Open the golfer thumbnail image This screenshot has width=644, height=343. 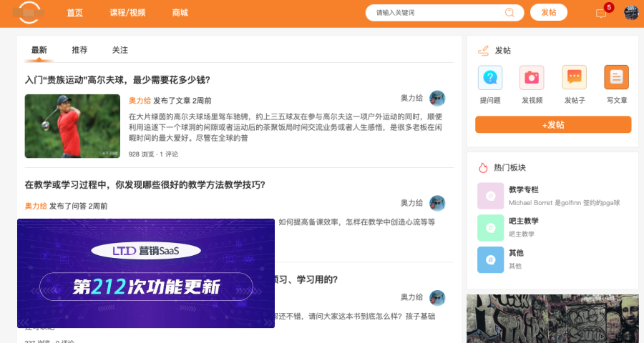[72, 126]
